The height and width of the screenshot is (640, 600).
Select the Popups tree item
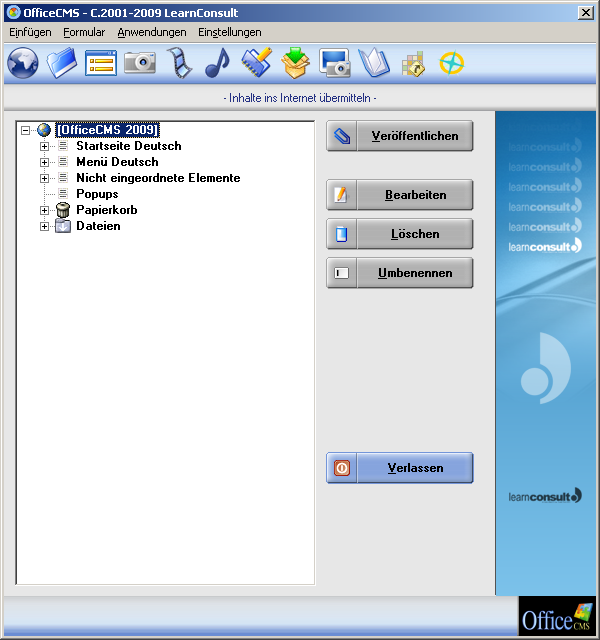coord(97,194)
